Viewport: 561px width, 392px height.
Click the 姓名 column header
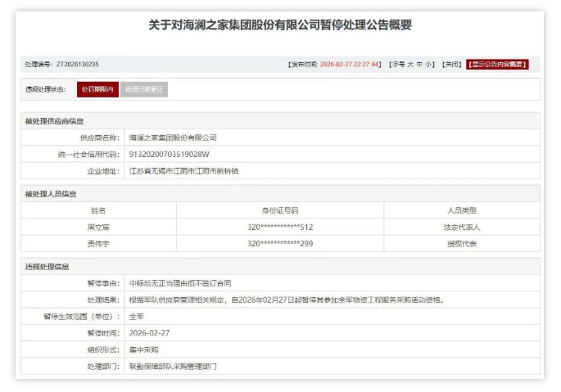97,210
